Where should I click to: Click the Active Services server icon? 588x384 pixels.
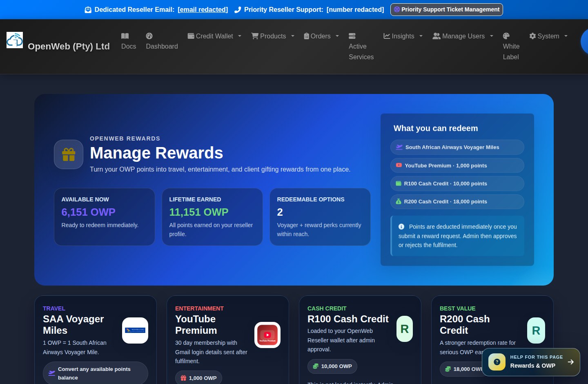click(352, 36)
